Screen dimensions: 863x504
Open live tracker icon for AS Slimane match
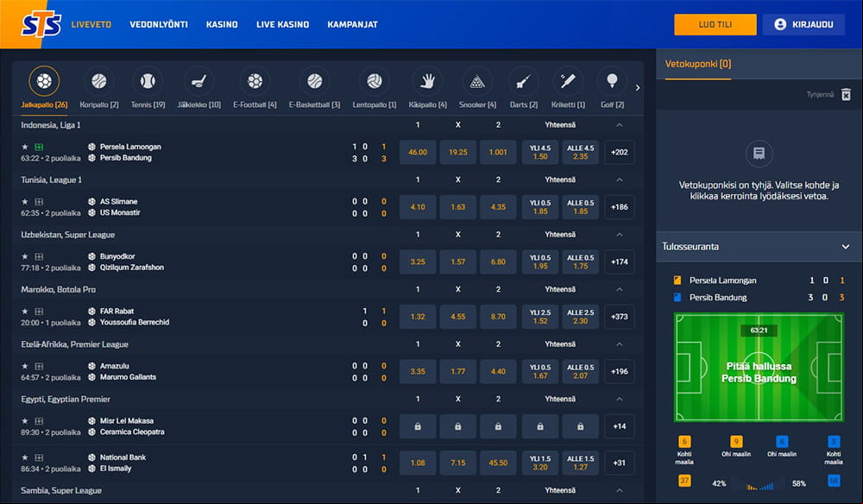[x=39, y=202]
